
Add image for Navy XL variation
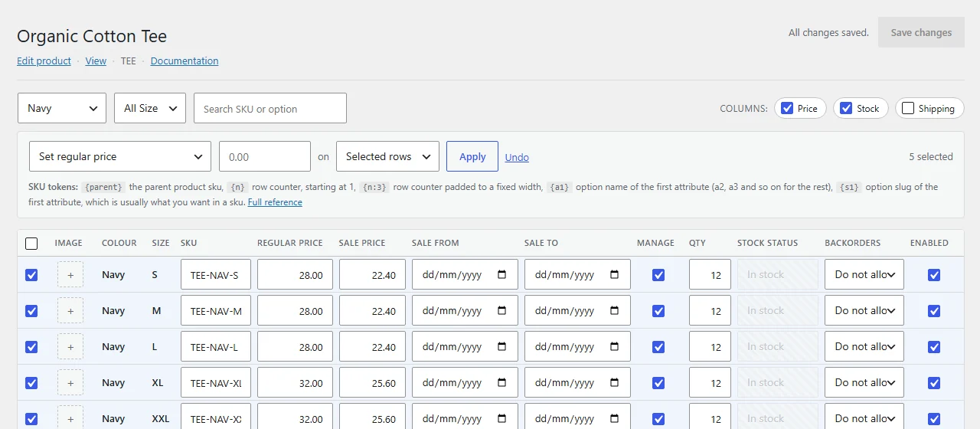tap(70, 383)
